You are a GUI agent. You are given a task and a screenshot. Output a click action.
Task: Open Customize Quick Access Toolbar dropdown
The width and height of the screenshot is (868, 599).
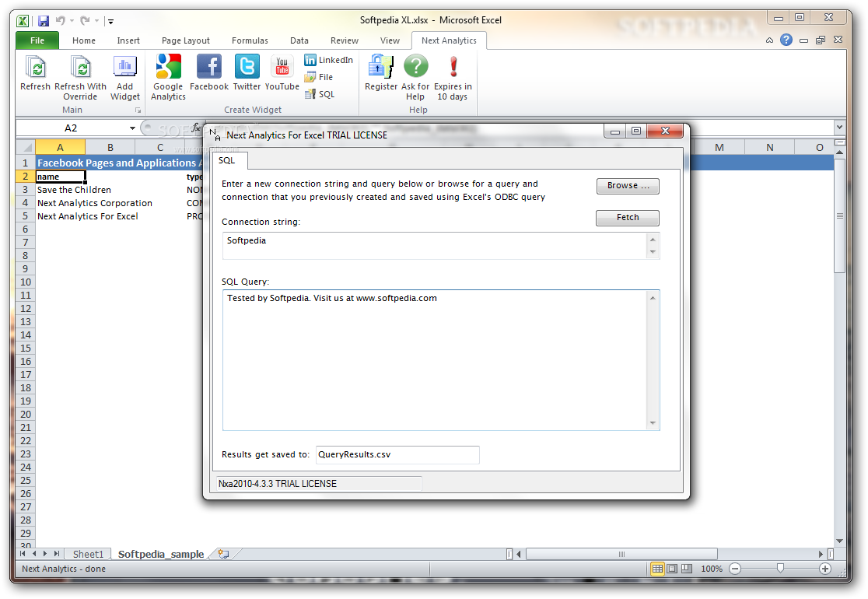(110, 22)
